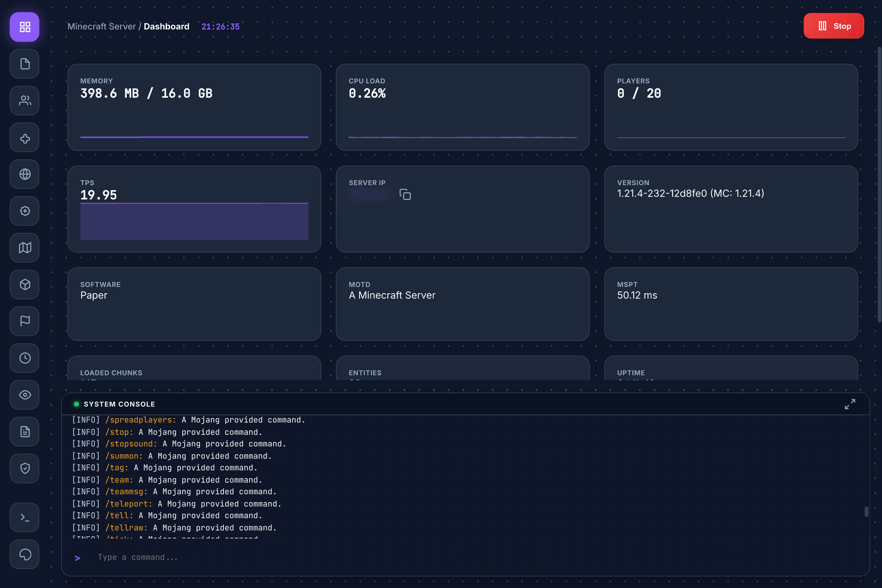Click the console log scrollbar thumb

point(866,512)
